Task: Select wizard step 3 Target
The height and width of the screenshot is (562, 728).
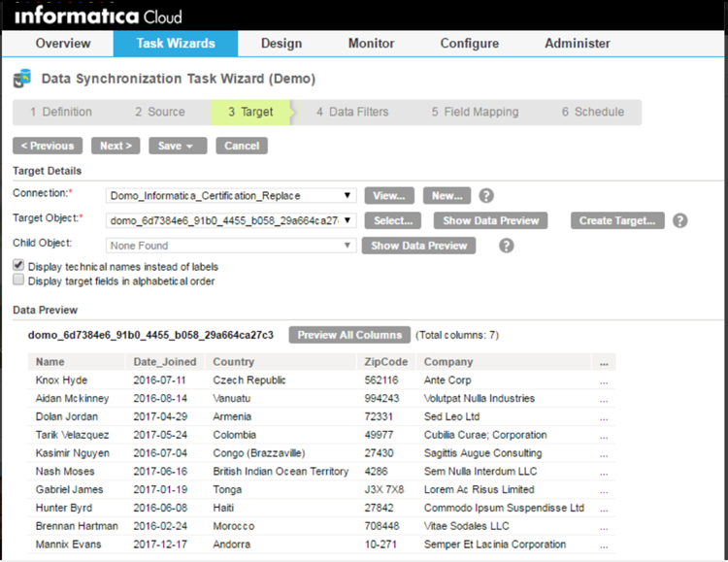Action: tap(250, 112)
